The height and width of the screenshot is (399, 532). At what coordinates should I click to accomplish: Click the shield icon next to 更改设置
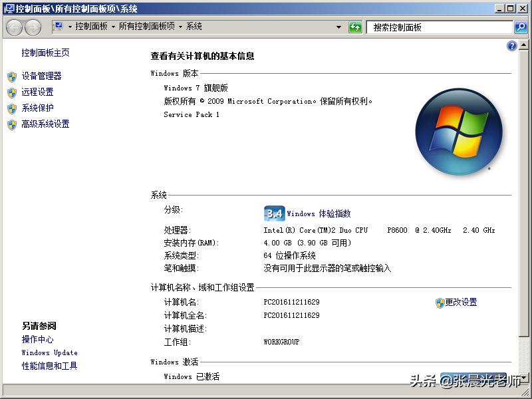coord(438,302)
